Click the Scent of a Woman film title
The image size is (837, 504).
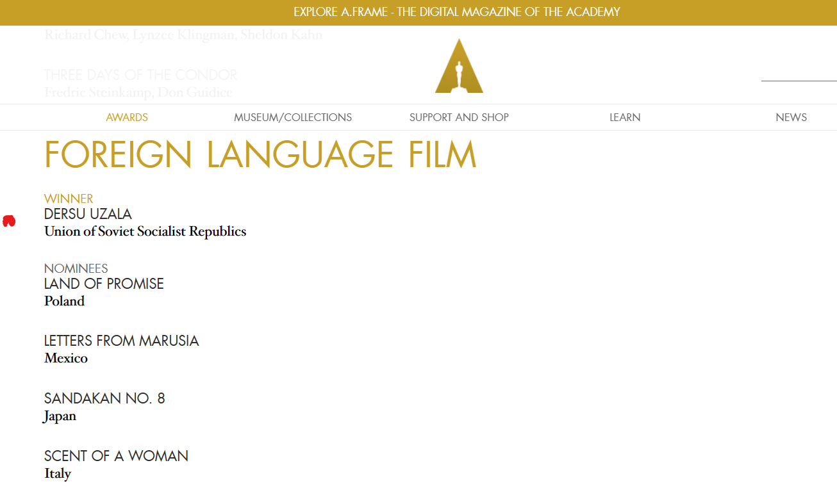(x=116, y=456)
